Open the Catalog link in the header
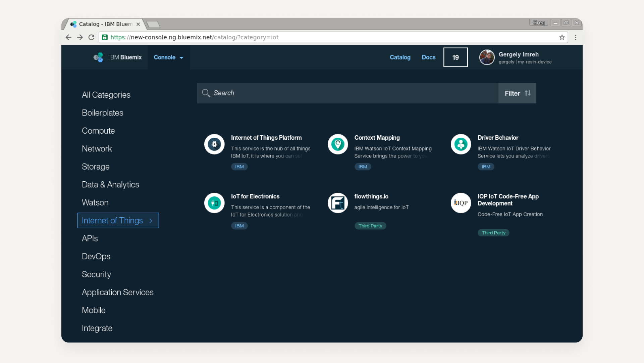This screenshot has height=363, width=644. coord(400,57)
